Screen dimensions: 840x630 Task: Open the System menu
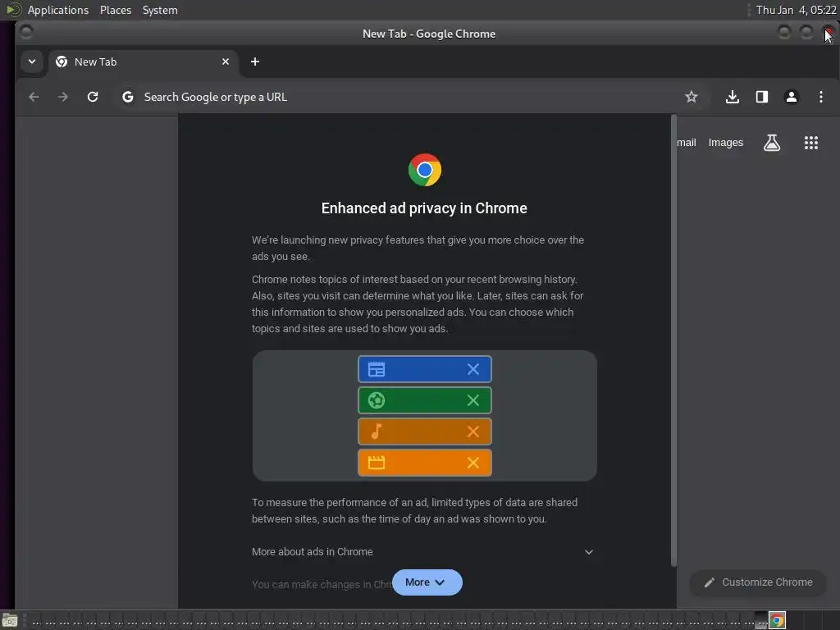coord(160,10)
